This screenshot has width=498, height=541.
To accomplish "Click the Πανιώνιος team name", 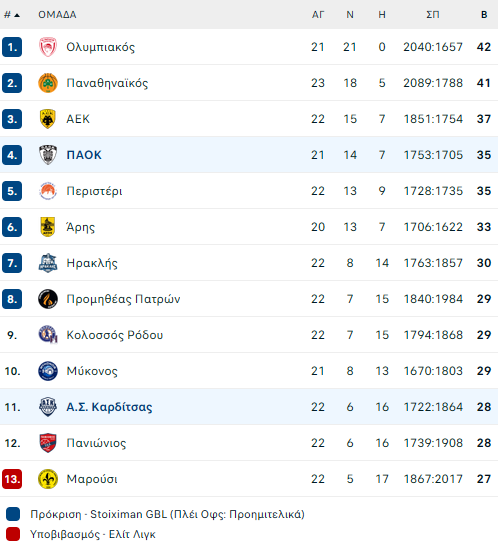I will 96,443.
